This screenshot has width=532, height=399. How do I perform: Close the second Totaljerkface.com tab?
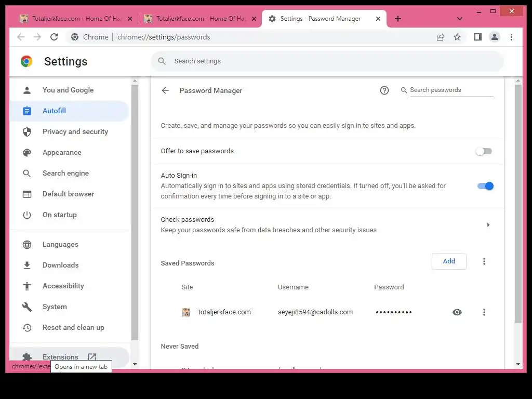254,19
